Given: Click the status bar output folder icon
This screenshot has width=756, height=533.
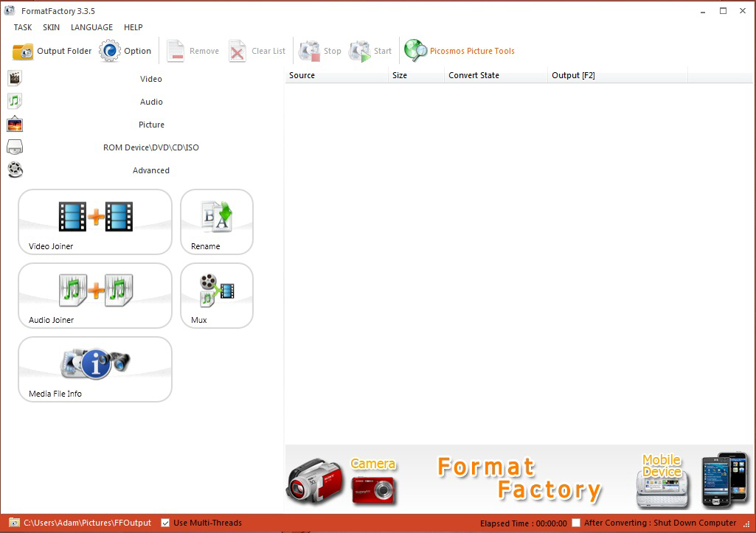Looking at the screenshot, I should (x=15, y=523).
